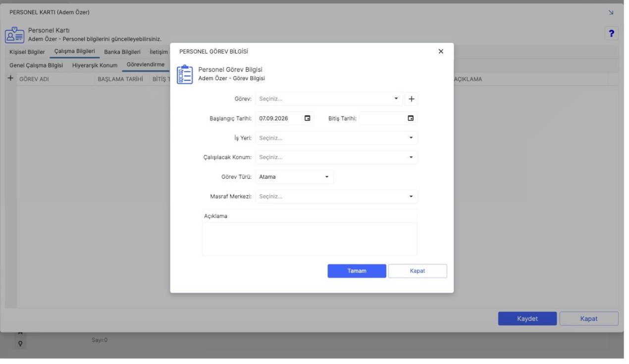Open the İş Yeri dropdown
The image size is (629, 364).
pyautogui.click(x=411, y=138)
